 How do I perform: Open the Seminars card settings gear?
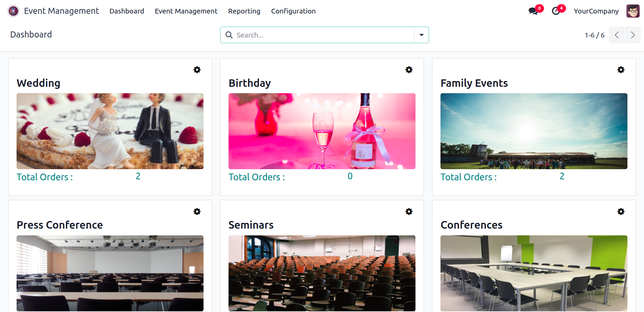(x=409, y=212)
